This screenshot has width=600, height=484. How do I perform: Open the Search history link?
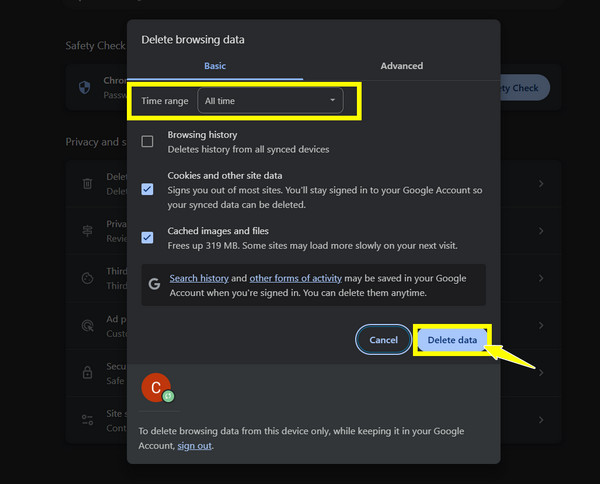pyautogui.click(x=200, y=277)
